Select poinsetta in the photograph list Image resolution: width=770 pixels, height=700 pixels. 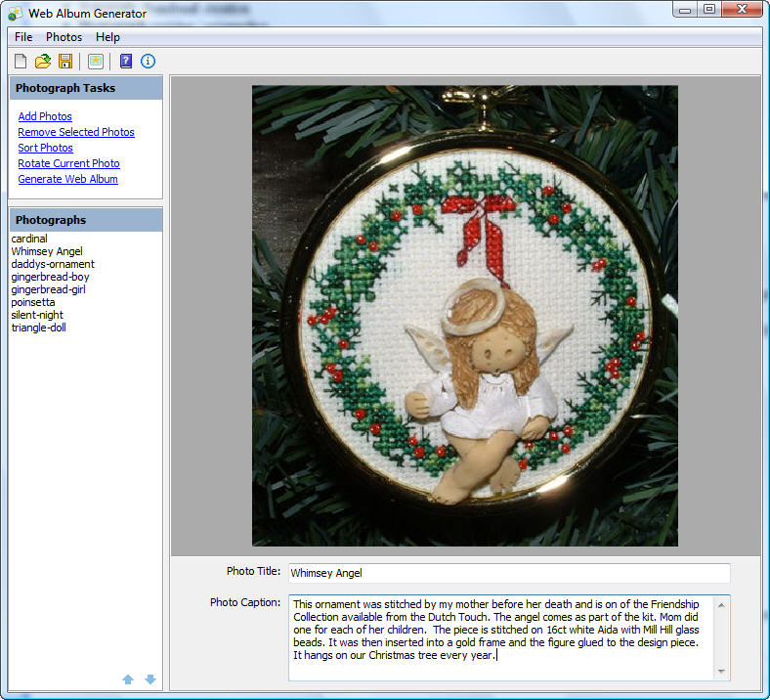pyautogui.click(x=33, y=303)
